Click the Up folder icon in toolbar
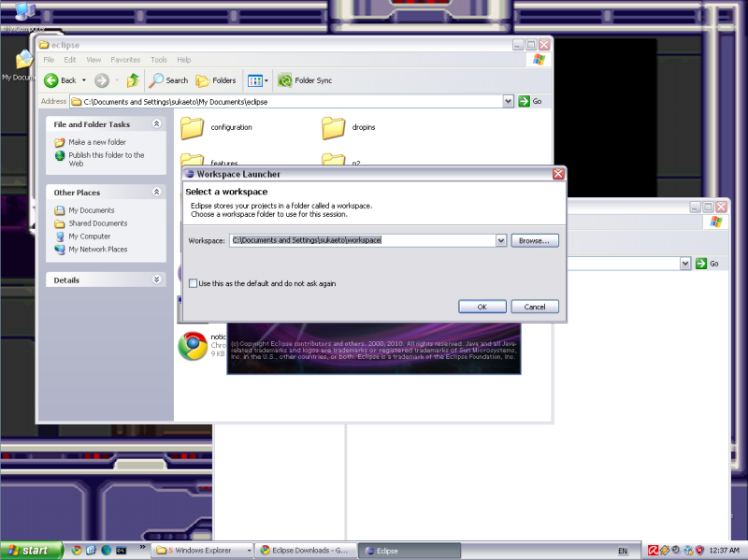The height and width of the screenshot is (560, 748). pyautogui.click(x=133, y=80)
